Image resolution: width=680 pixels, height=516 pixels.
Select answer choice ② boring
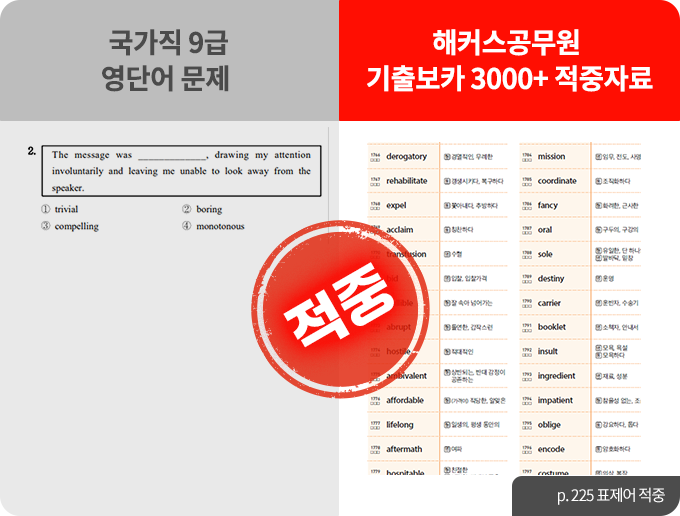click(x=202, y=209)
